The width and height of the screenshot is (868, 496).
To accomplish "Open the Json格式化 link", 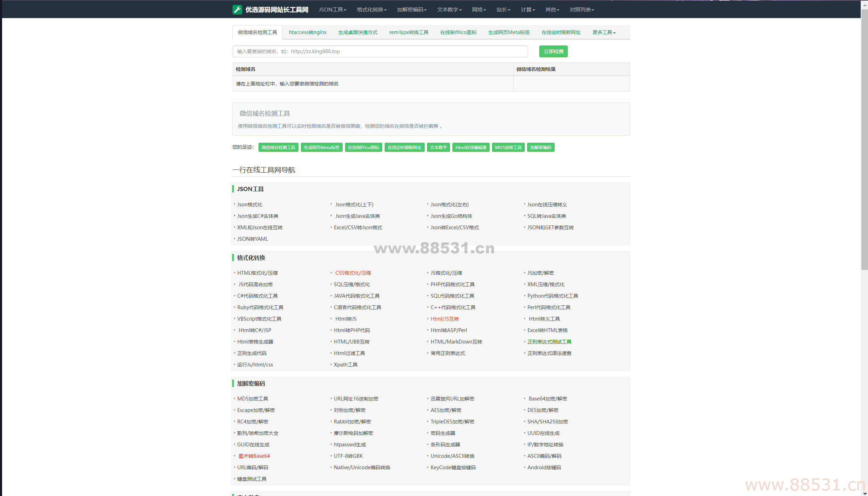I will coord(249,205).
